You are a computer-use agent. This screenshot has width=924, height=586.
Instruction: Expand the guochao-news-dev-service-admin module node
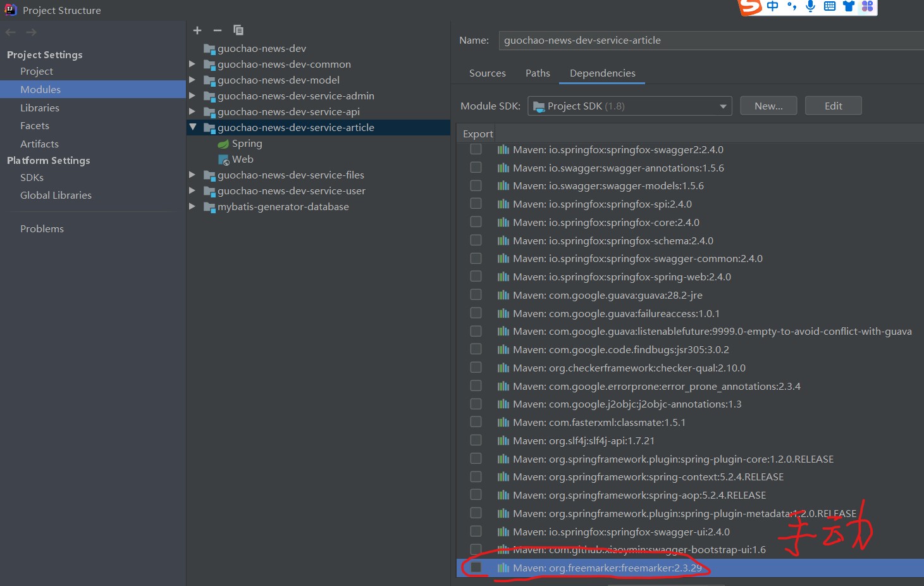tap(192, 96)
